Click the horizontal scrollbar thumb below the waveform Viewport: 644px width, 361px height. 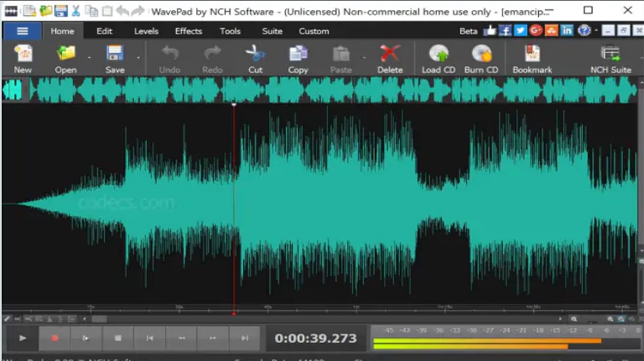(x=99, y=319)
